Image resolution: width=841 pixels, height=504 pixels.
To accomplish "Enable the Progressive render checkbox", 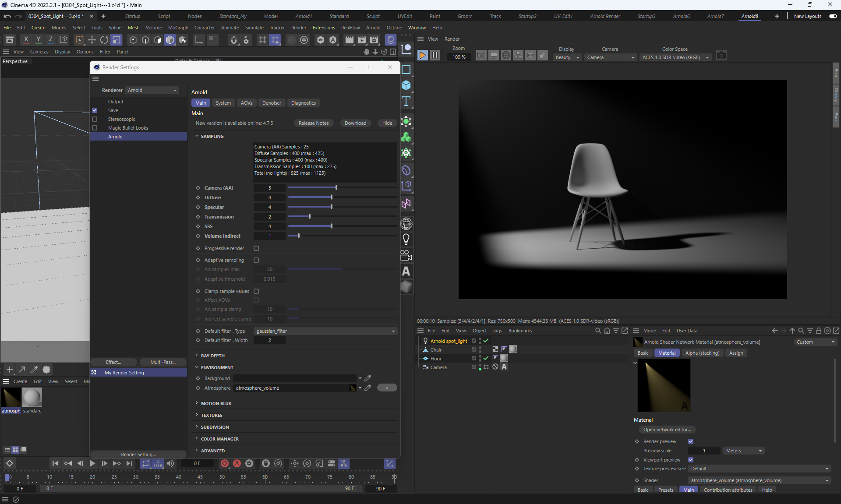I will point(256,248).
